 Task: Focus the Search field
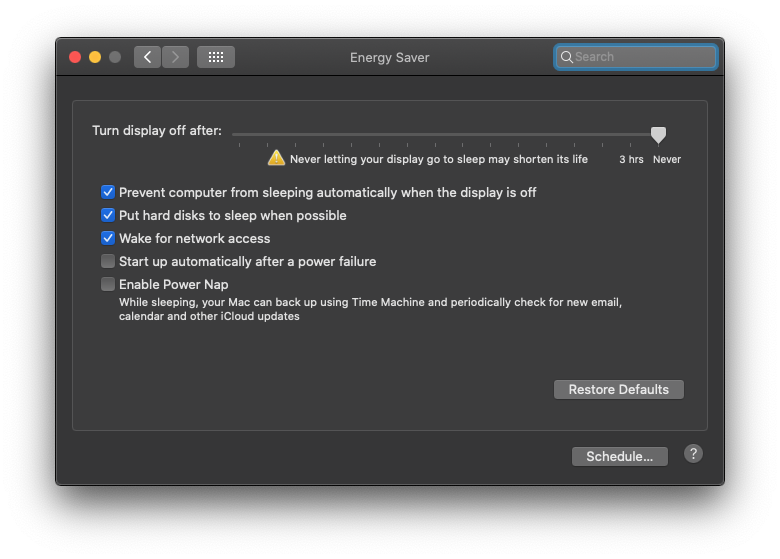pyautogui.click(x=636, y=57)
